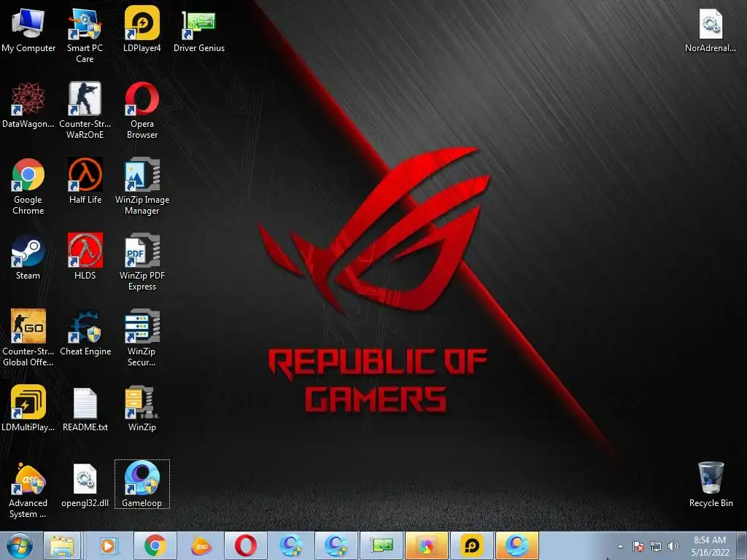
Task: Open Advanced SystemCare taskbar icon
Action: [x=201, y=545]
